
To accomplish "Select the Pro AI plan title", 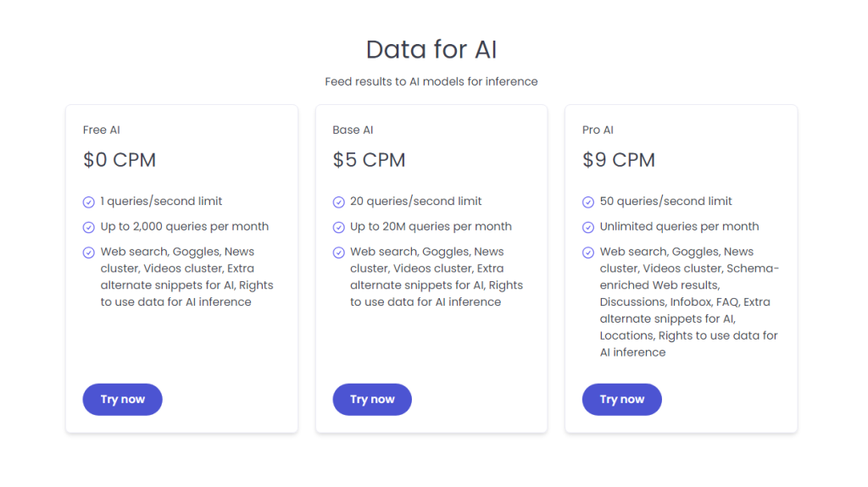I will [x=598, y=130].
